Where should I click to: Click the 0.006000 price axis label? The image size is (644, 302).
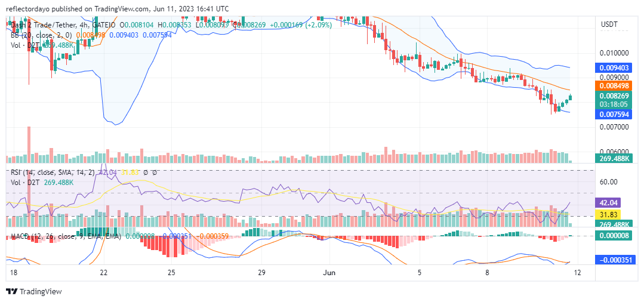pyautogui.click(x=615, y=151)
